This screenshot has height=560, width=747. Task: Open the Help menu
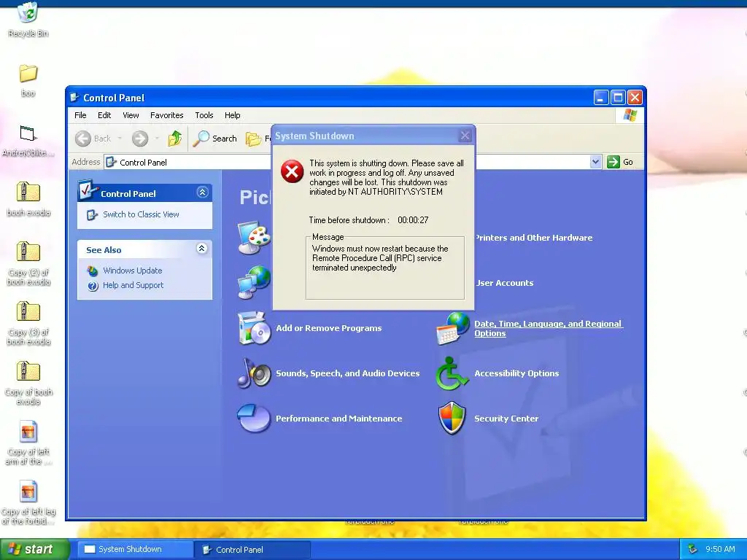(x=233, y=115)
